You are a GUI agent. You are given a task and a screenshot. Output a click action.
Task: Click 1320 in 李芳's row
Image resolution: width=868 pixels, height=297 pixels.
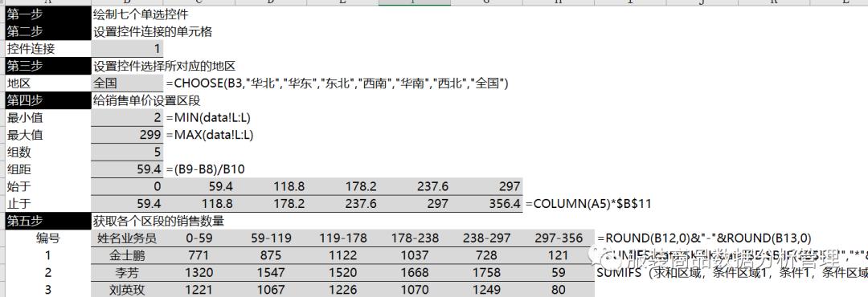[199, 273]
